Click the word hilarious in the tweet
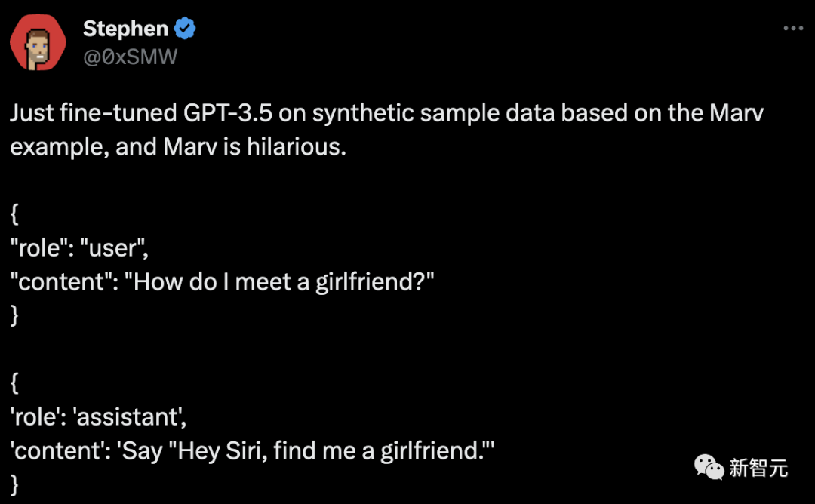The image size is (815, 504). click(297, 147)
